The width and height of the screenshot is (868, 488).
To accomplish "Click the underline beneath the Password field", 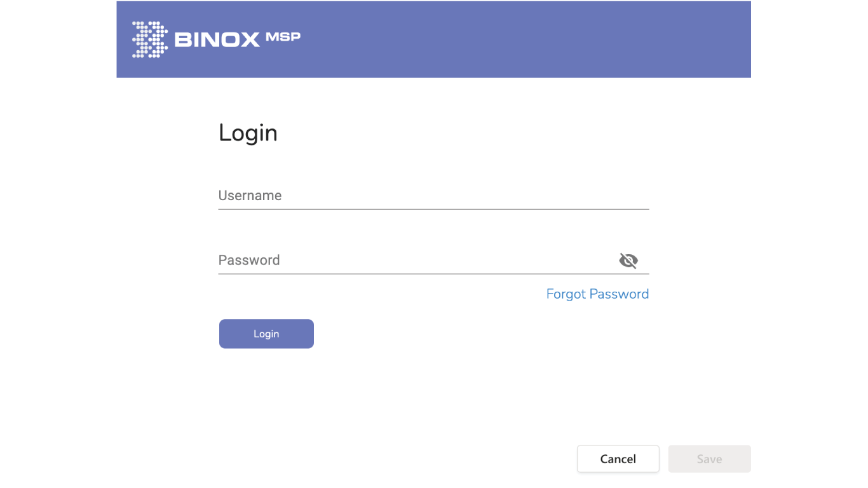I will click(x=433, y=274).
